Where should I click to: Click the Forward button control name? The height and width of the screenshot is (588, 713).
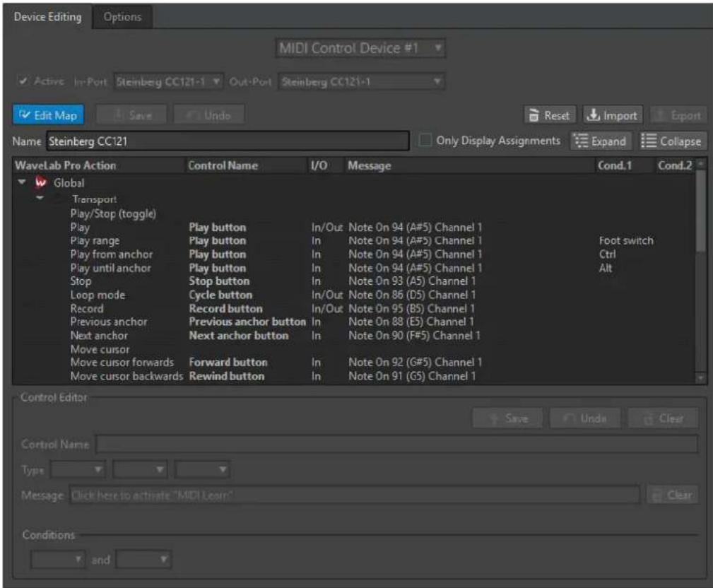(228, 363)
